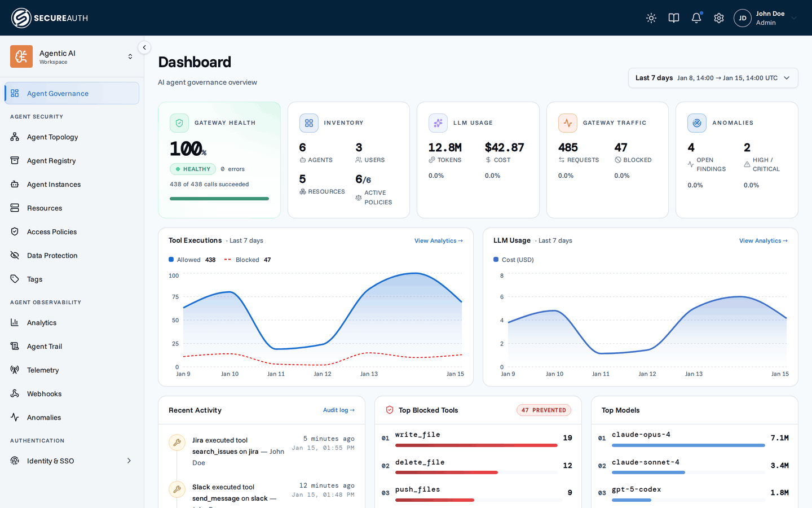Click the Anomalies pulse icon in sidebar

click(15, 417)
